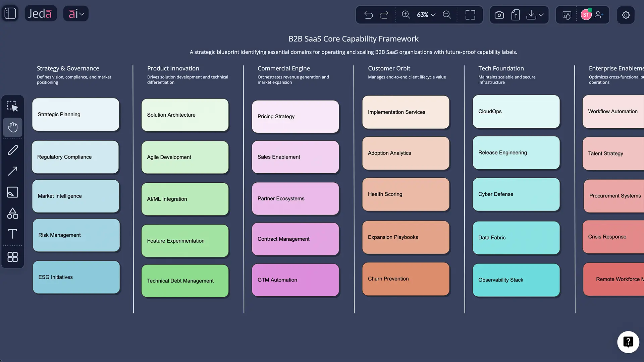644x362 pixels.
Task: Undo the last action
Action: 368,15
